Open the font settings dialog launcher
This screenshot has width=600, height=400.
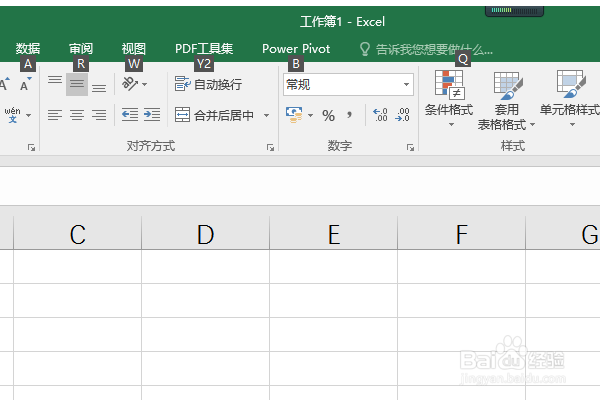click(x=31, y=147)
